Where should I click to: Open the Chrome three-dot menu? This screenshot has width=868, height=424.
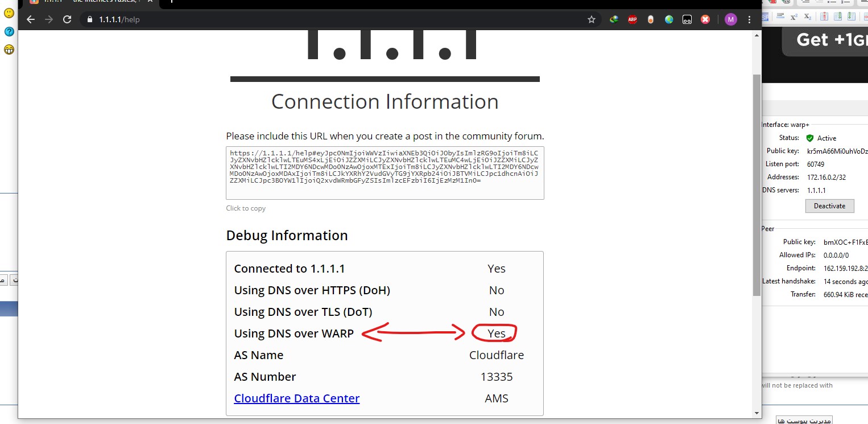[x=749, y=19]
